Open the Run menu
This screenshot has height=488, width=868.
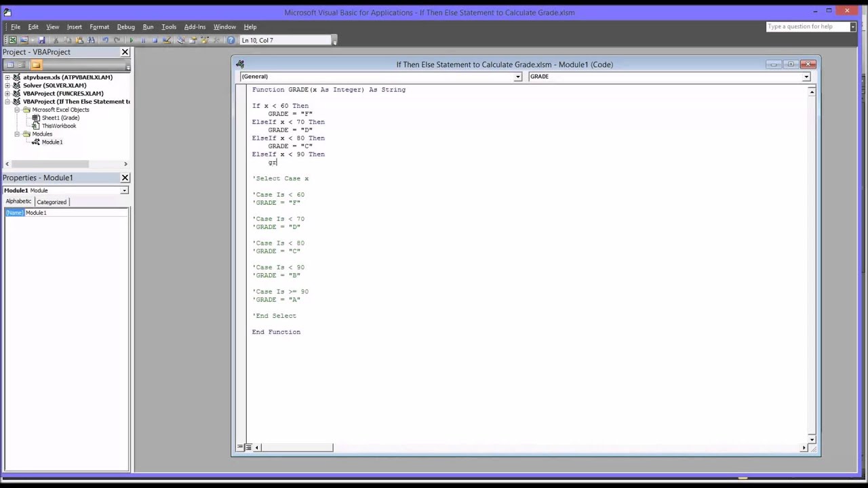(x=148, y=27)
